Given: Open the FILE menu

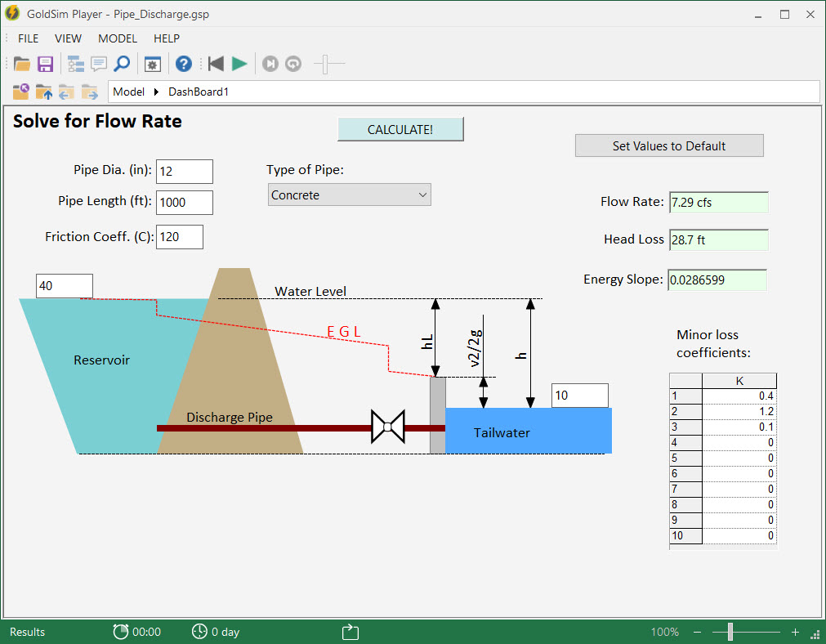Looking at the screenshot, I should 28,38.
